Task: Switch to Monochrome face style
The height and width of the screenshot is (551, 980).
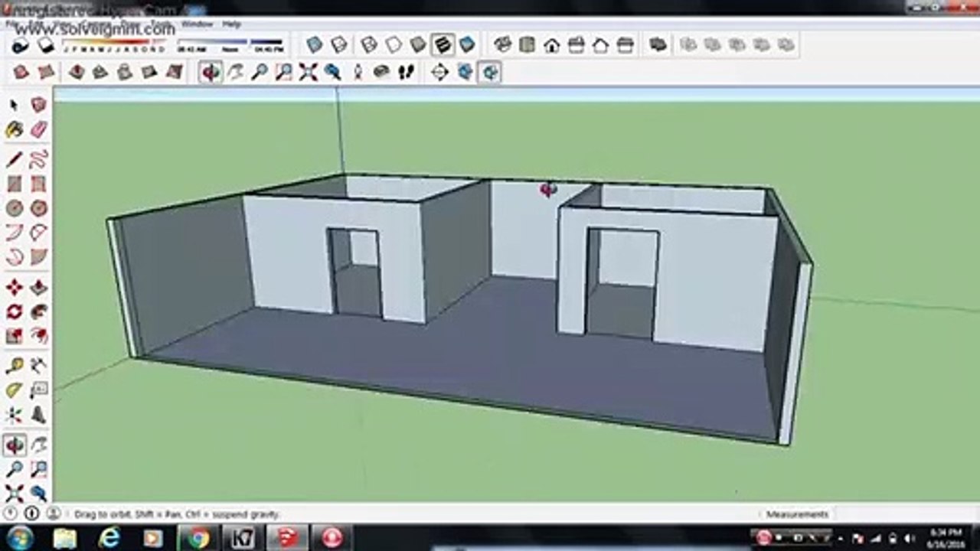Action: coord(467,45)
